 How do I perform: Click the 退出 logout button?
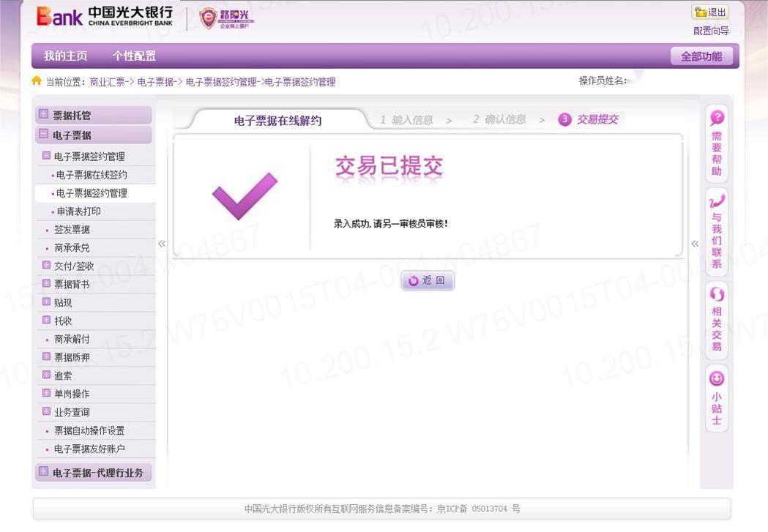(x=710, y=12)
